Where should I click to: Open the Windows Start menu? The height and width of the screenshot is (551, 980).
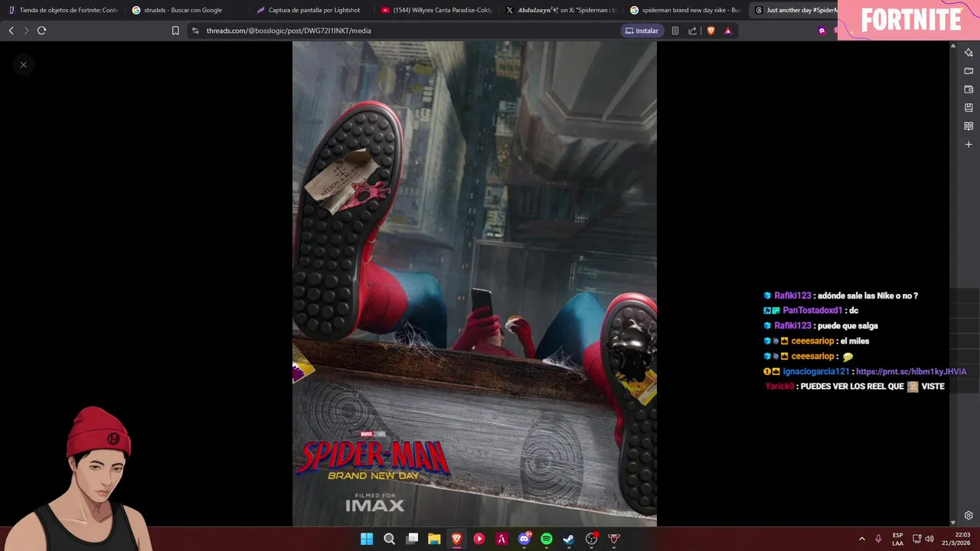367,539
